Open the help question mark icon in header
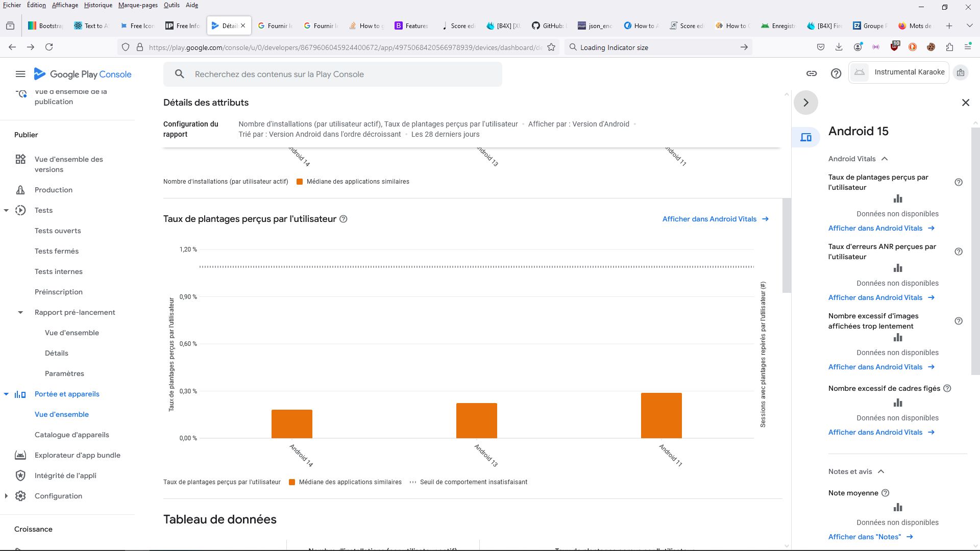This screenshot has height=551, width=980. [836, 73]
